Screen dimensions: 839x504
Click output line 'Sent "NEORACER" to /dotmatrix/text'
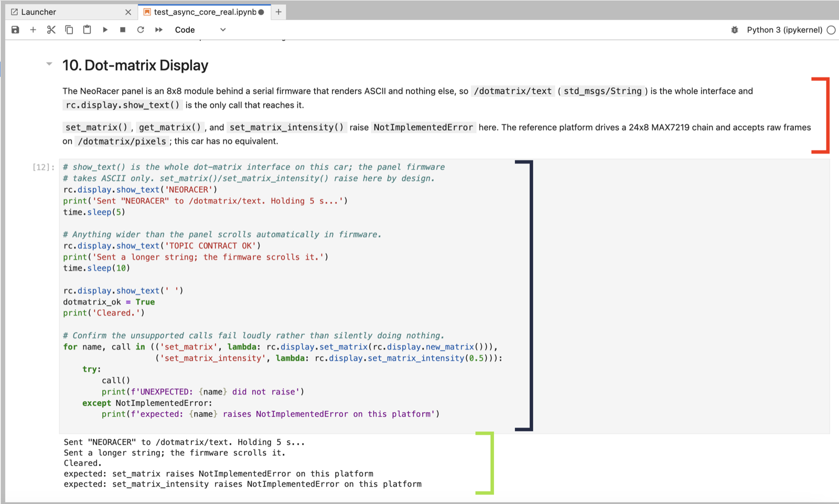click(x=184, y=442)
